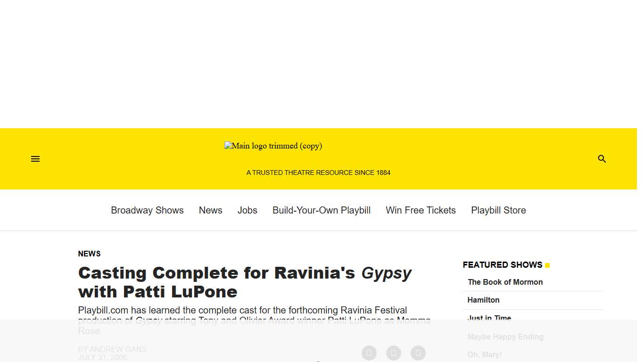Viewport: 644px width, 362px height.
Task: Click the yellow square beside Featured Shows
Action: point(547,265)
